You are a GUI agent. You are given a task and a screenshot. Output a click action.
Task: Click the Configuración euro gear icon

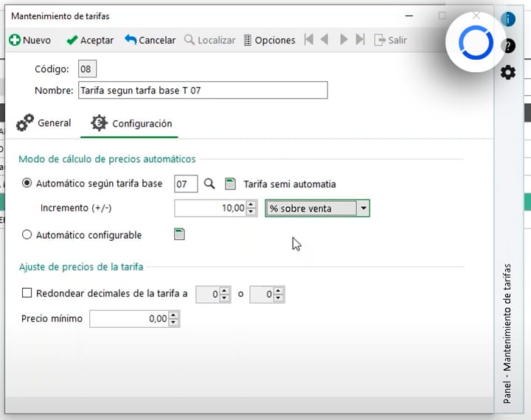click(x=99, y=122)
